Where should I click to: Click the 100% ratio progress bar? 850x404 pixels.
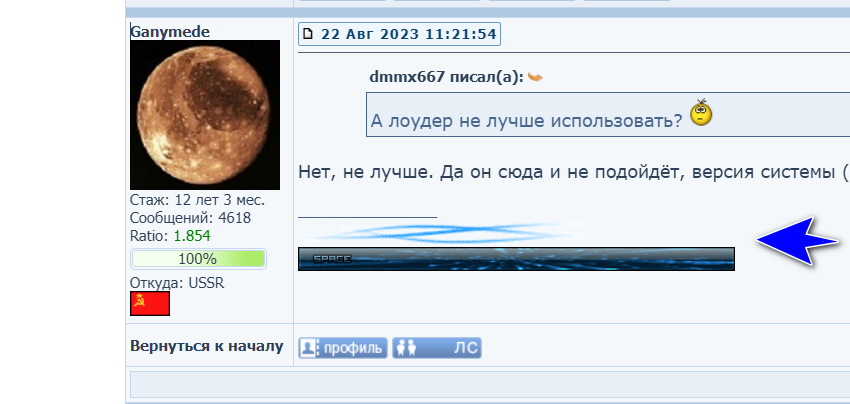point(198,259)
